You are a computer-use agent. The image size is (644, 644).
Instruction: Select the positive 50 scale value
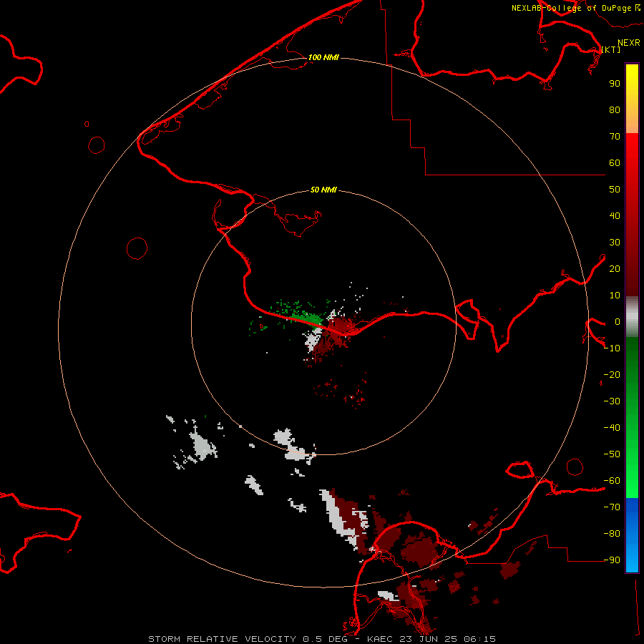coord(615,190)
